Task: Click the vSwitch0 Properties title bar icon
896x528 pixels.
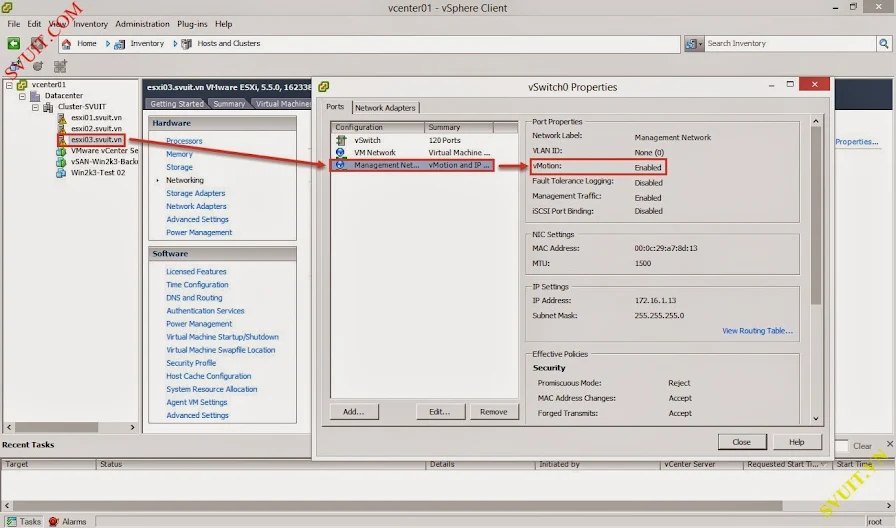Action: [323, 87]
